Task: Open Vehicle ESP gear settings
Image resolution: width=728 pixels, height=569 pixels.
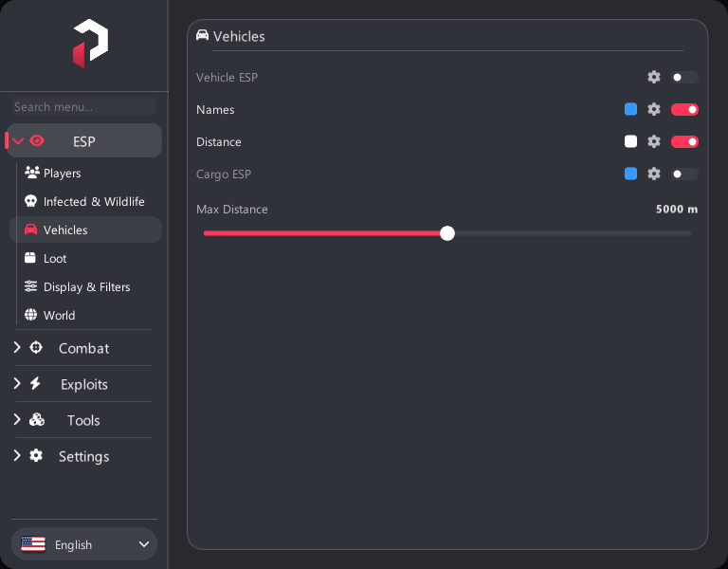Action: pyautogui.click(x=654, y=77)
